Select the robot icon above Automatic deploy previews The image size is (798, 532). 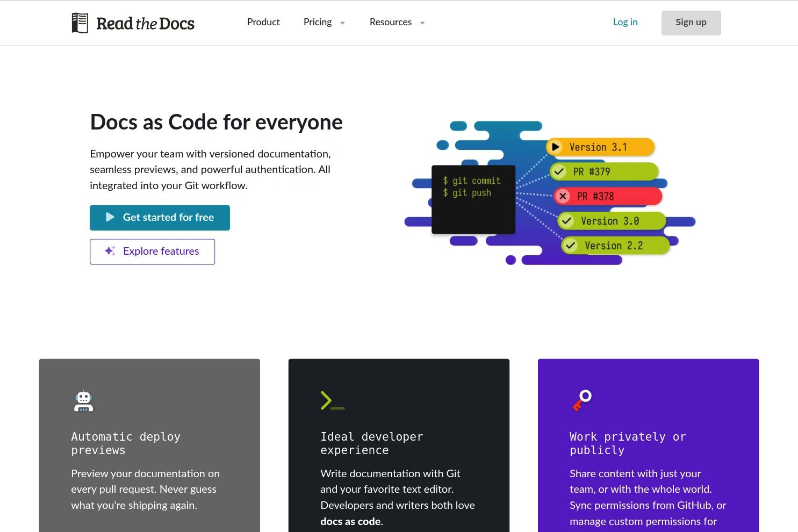[x=83, y=401]
